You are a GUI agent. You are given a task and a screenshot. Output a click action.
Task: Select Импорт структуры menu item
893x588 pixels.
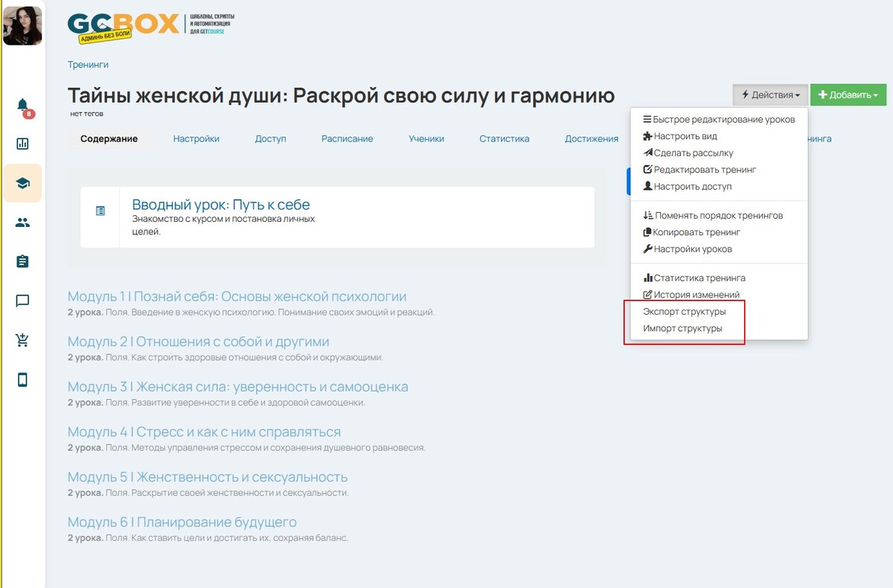tap(682, 328)
